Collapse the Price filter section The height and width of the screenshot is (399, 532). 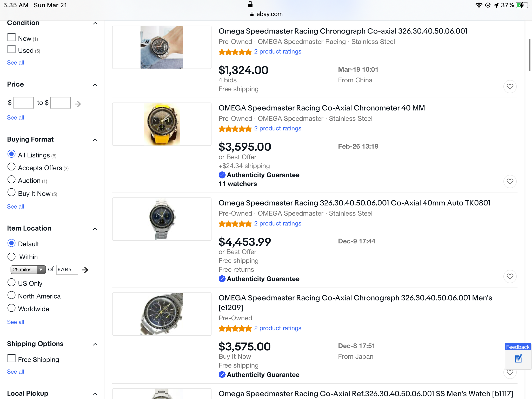point(95,85)
